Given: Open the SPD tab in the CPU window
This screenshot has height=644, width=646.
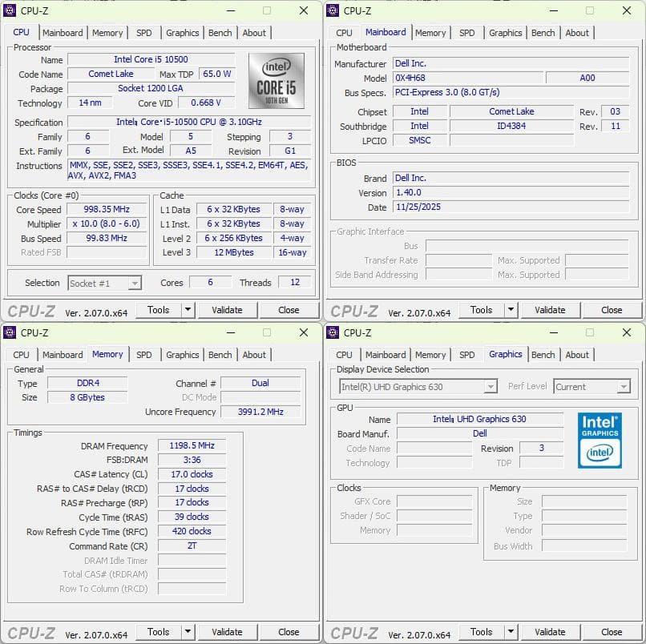Looking at the screenshot, I should click(143, 33).
